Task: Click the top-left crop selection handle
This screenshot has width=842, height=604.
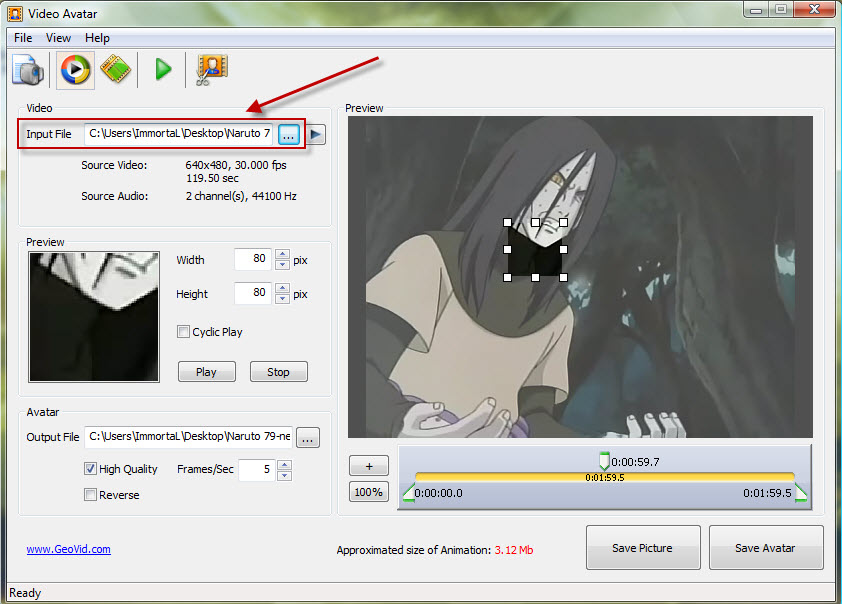Action: pos(507,222)
